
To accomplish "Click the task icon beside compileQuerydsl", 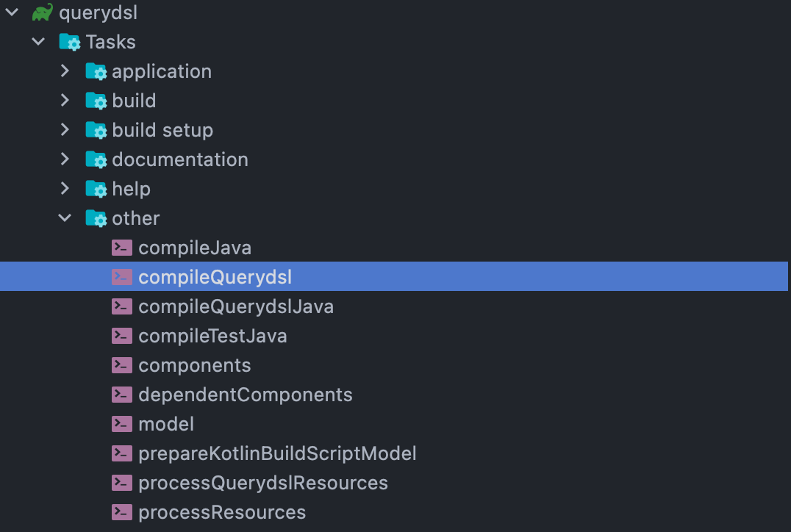I will [x=122, y=277].
